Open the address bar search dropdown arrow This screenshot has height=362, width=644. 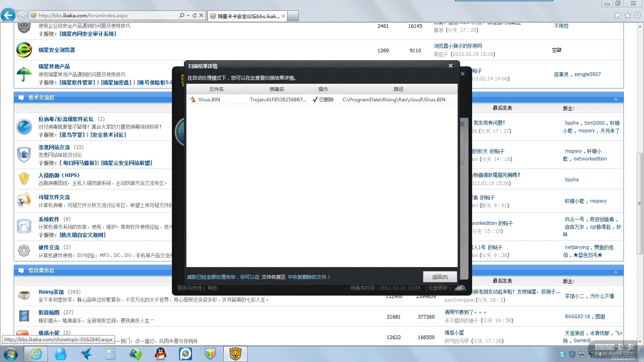tap(188, 16)
